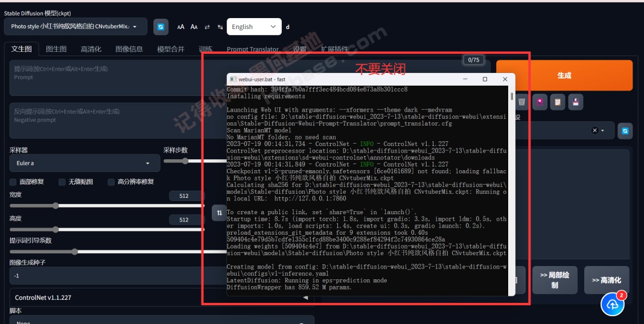This screenshot has width=644, height=324.
Task: Click the 宽度 slider track
Action: tap(107, 206)
